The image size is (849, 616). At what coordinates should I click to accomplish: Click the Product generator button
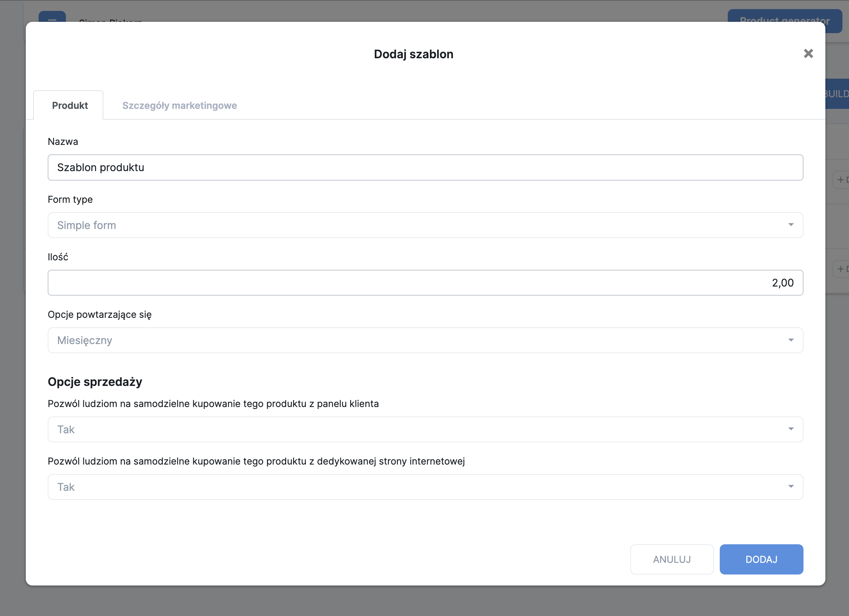tap(784, 16)
